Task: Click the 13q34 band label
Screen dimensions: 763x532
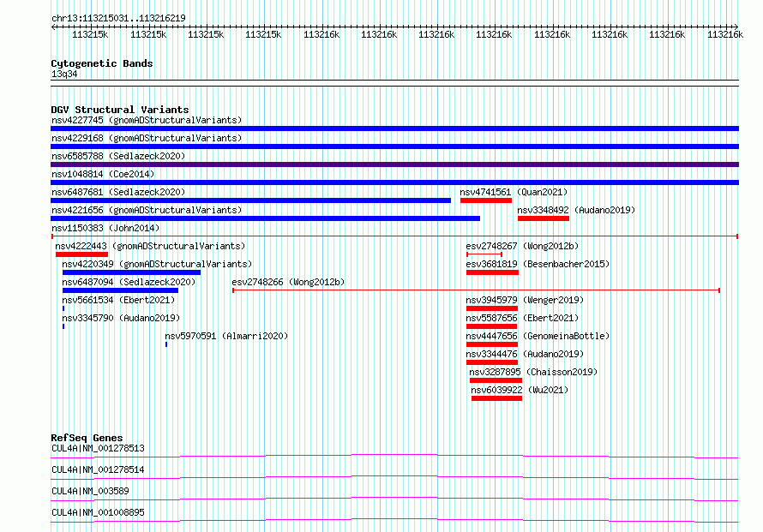Action: point(64,74)
